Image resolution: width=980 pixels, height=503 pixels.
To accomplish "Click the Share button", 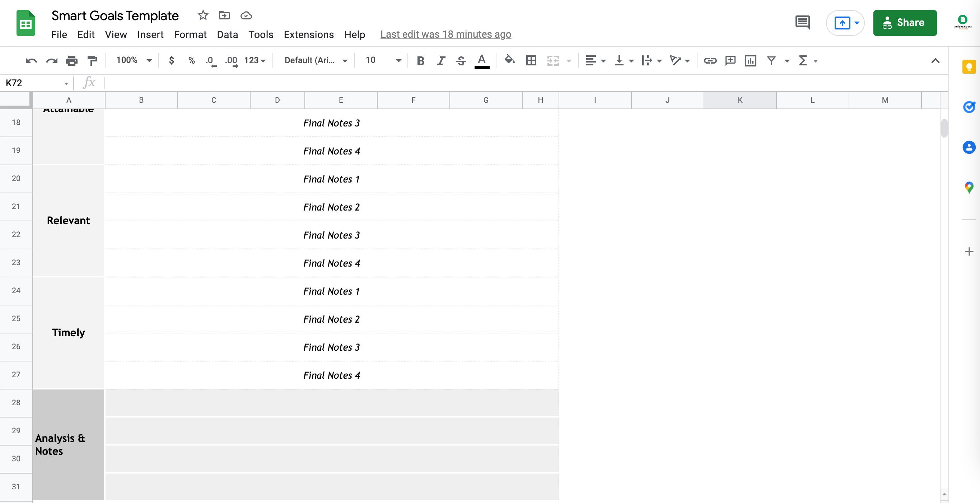I will [x=905, y=23].
